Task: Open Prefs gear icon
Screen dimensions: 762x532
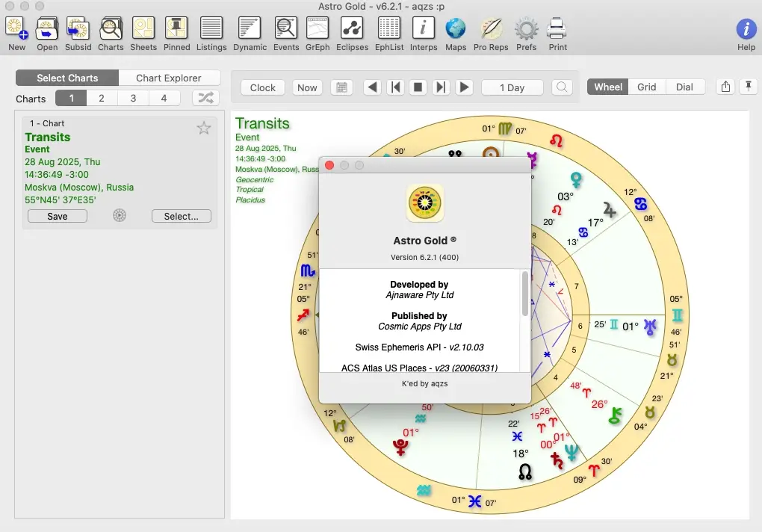Action: (527, 28)
